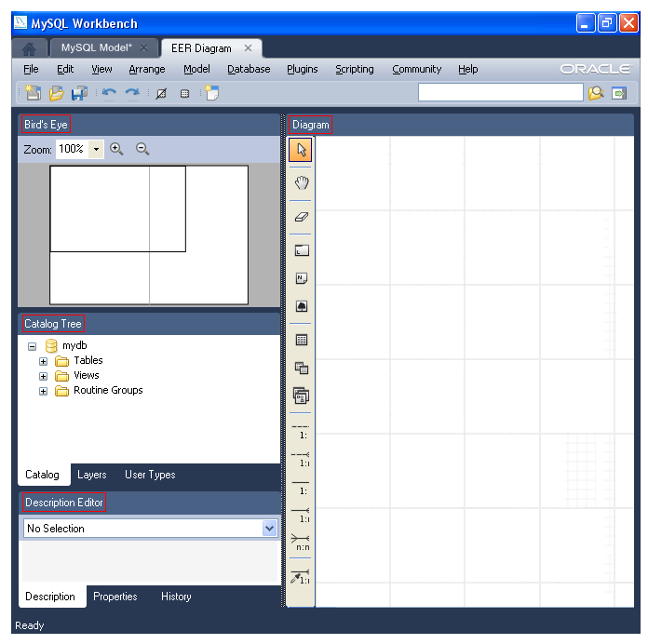
Task: Select the routine group tool
Action: (302, 396)
